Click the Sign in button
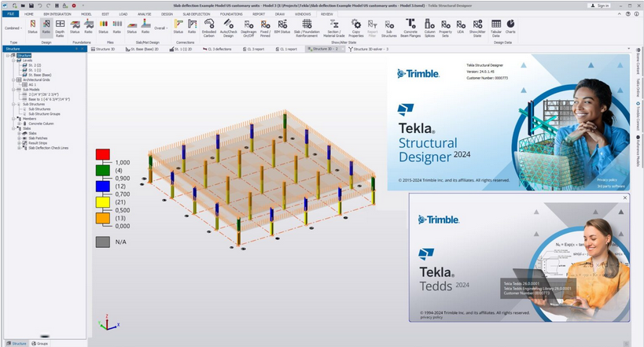 click(x=598, y=5)
